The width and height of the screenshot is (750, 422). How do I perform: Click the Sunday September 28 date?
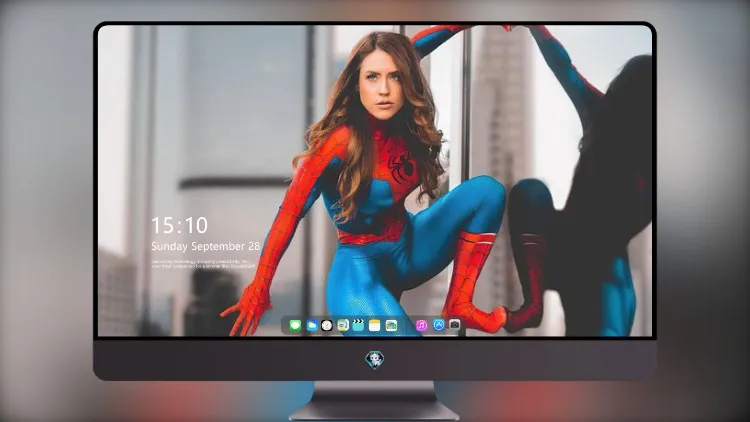(206, 246)
